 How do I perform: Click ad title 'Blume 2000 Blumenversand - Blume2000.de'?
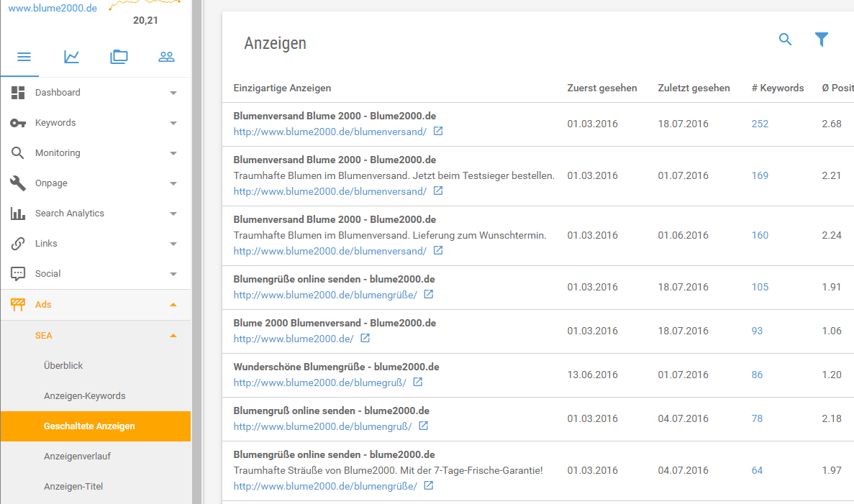335,323
